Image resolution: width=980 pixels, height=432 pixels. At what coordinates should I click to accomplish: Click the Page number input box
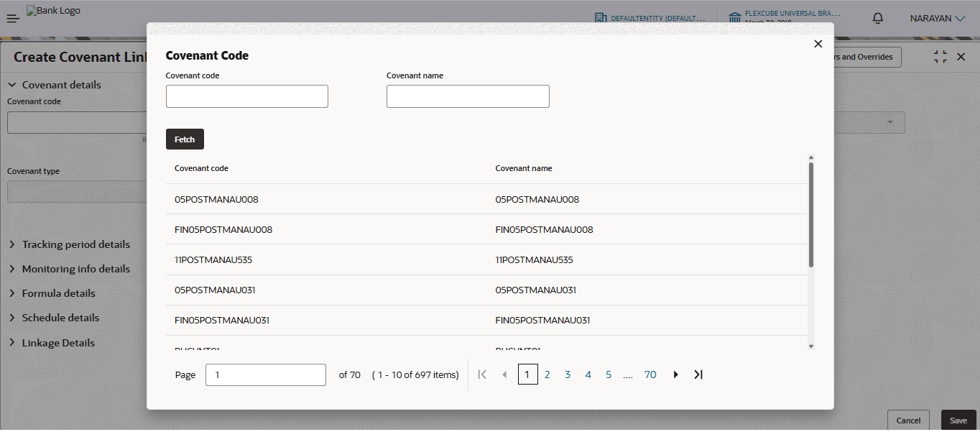click(266, 374)
